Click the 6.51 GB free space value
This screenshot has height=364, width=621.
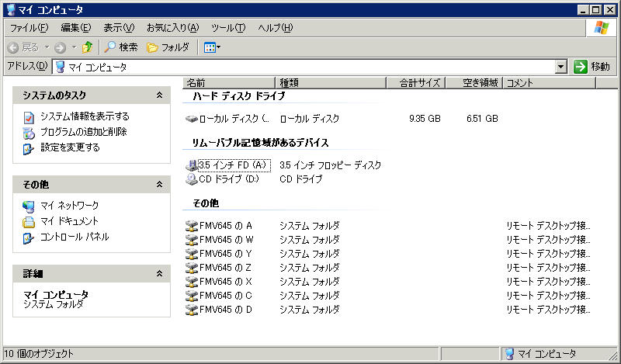pos(482,119)
